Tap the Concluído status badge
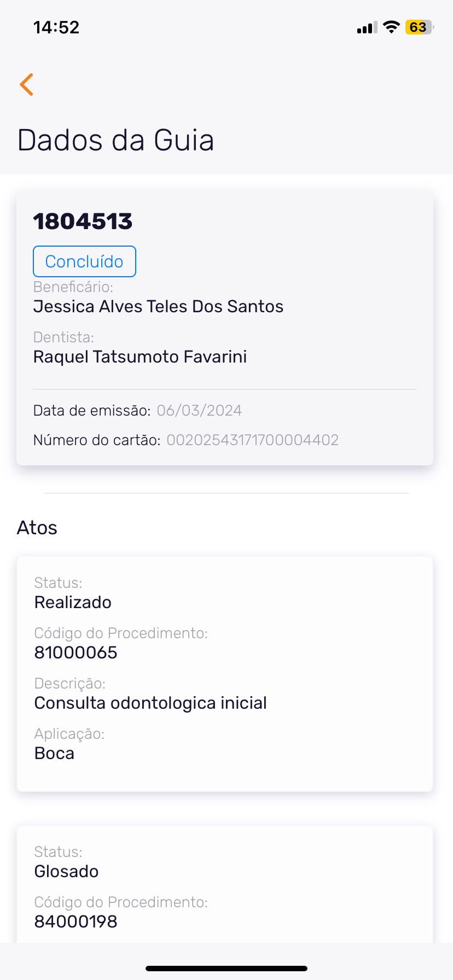The height and width of the screenshot is (980, 453). tap(84, 261)
